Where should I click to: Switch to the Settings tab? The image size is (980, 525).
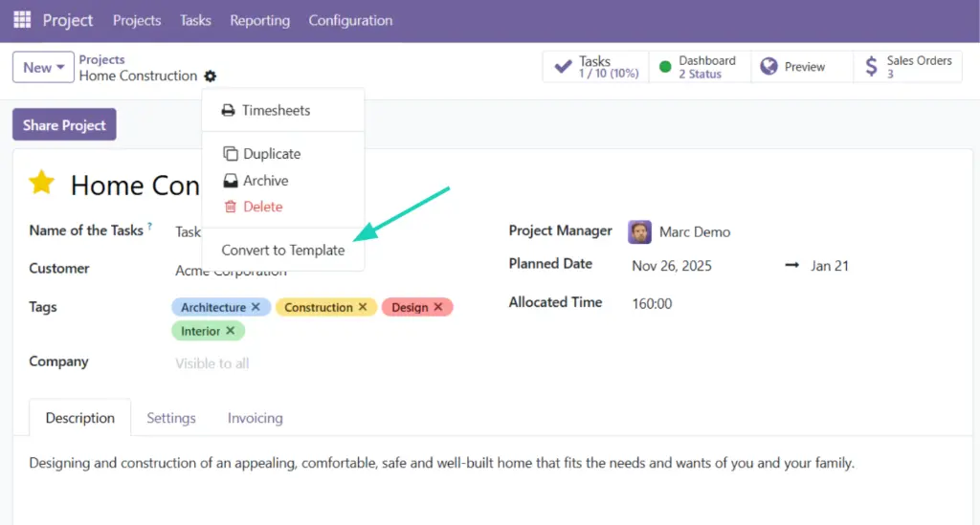(171, 418)
